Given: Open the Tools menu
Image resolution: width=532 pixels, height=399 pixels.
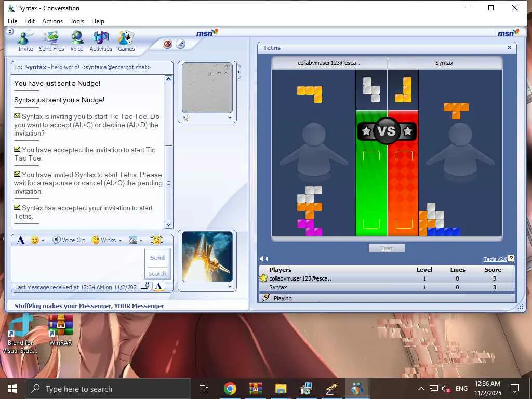Looking at the screenshot, I should [x=77, y=21].
